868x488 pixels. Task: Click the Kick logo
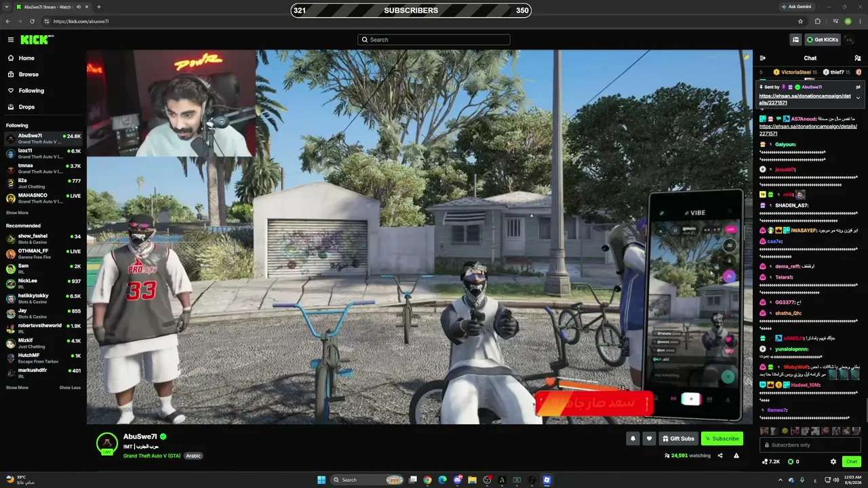[x=36, y=39]
